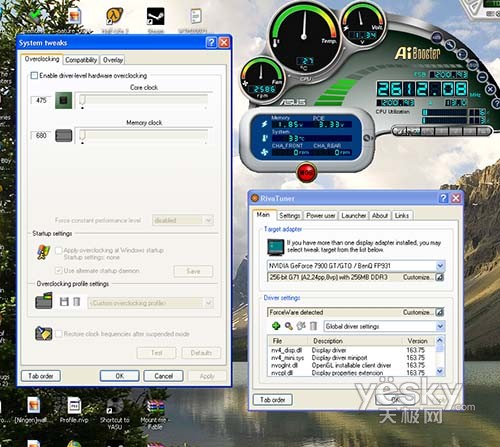Click the RivaTuner help question button

pos(443,198)
